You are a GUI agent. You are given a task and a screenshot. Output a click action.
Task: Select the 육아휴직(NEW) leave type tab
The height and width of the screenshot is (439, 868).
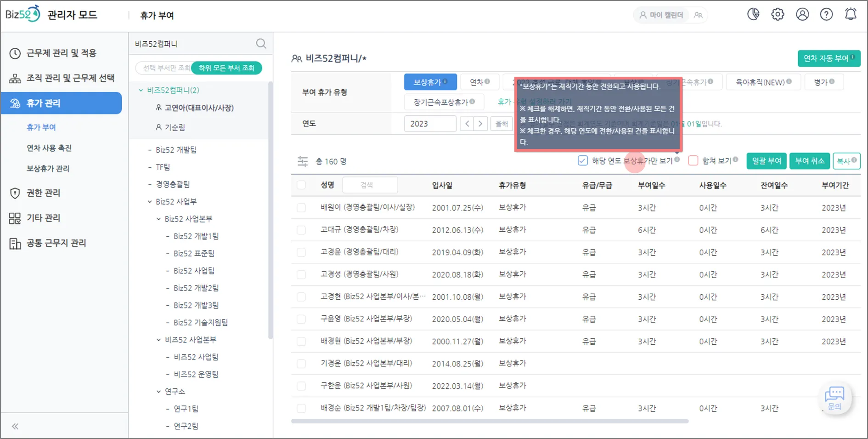[763, 82]
